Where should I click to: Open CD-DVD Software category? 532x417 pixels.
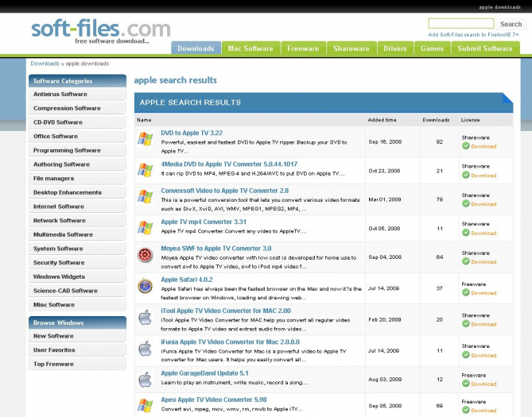point(77,122)
